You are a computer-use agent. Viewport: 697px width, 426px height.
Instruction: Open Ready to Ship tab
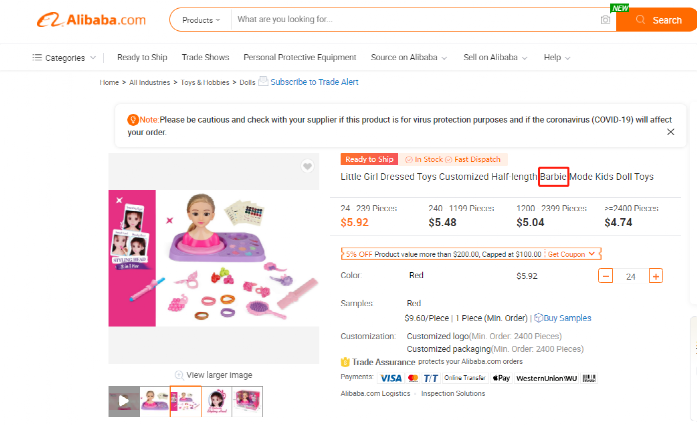coord(142,57)
